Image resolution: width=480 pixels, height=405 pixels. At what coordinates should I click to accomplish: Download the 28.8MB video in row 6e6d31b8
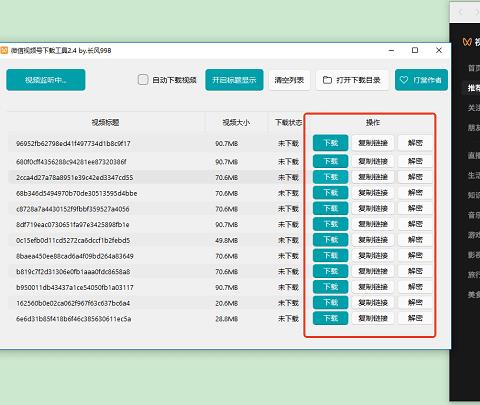(x=331, y=318)
